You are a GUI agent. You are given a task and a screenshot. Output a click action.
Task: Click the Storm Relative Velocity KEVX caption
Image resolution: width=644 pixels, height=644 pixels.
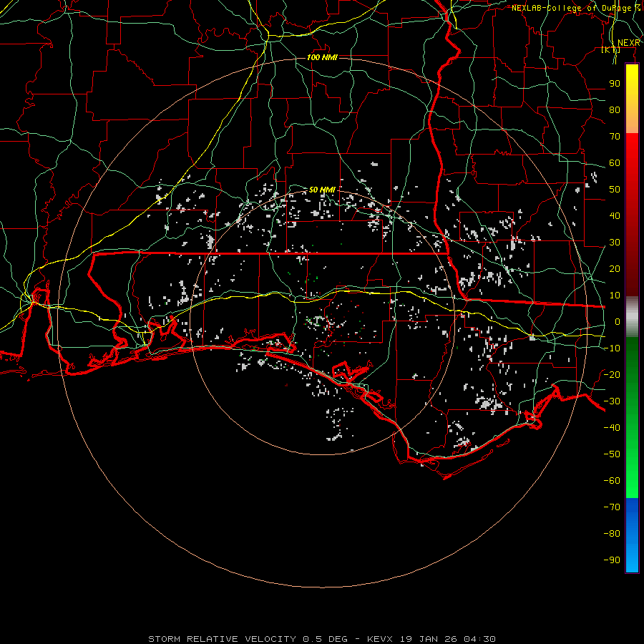pyautogui.click(x=322, y=639)
